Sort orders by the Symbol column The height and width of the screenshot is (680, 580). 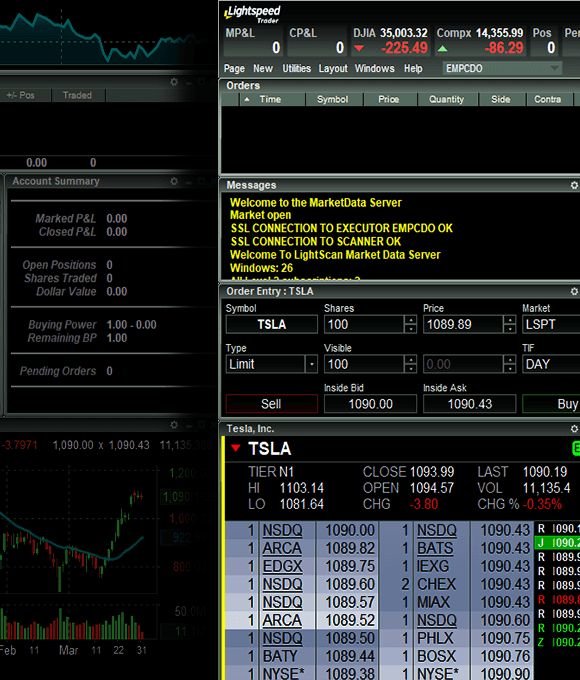pyautogui.click(x=333, y=99)
